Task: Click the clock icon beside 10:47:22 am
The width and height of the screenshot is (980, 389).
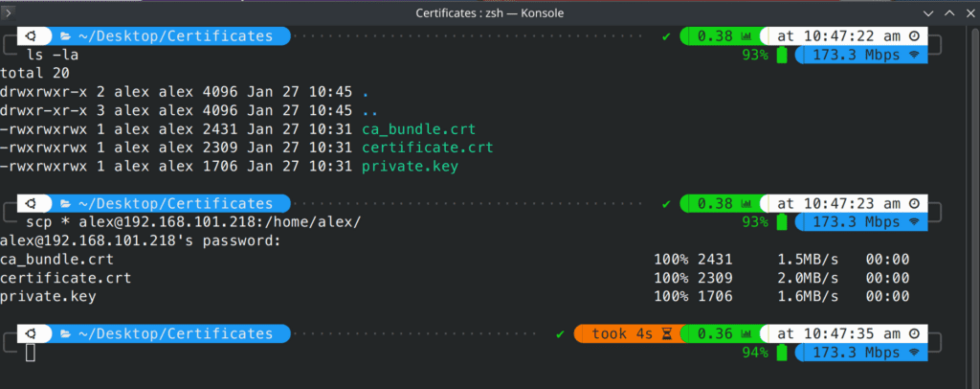Action: click(x=913, y=36)
